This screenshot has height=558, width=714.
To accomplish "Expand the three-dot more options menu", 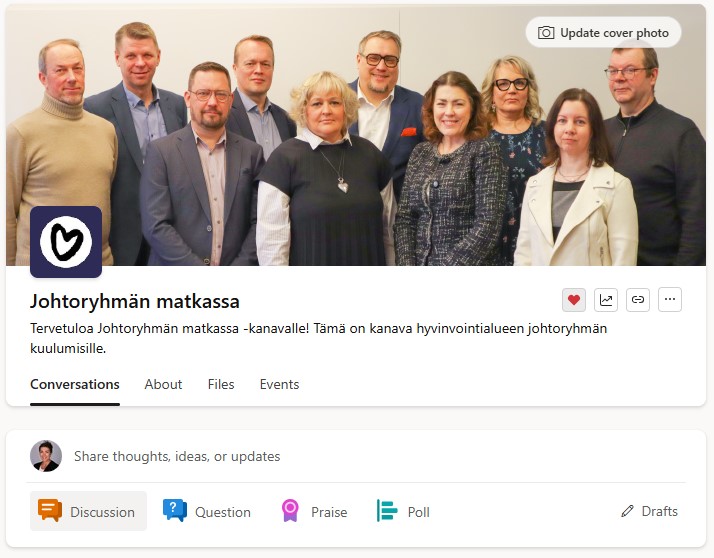I will [x=669, y=300].
